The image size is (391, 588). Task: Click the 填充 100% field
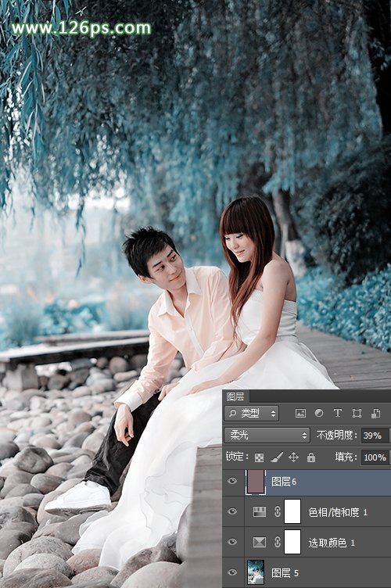click(375, 457)
